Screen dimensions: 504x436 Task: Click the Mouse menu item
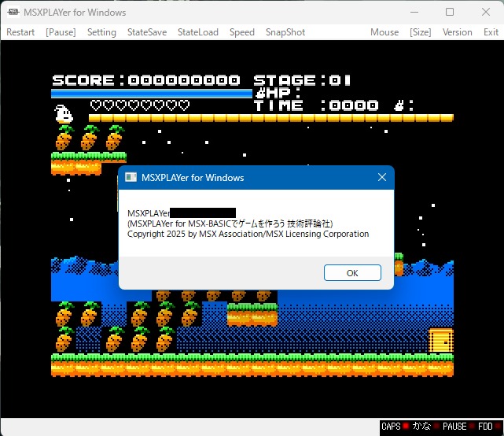coord(384,32)
